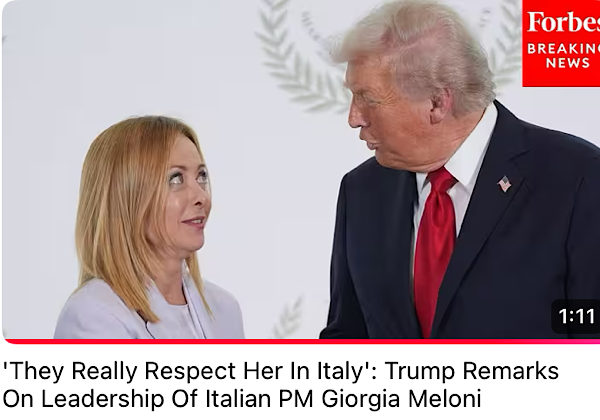Click the 'Forbes' wordmark in the corner
600x420 pixels.
click(563, 22)
